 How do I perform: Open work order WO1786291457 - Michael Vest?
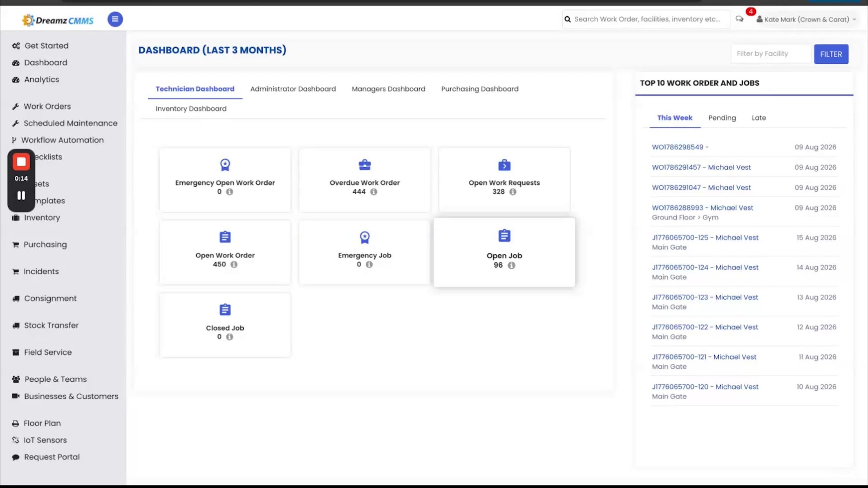(701, 167)
